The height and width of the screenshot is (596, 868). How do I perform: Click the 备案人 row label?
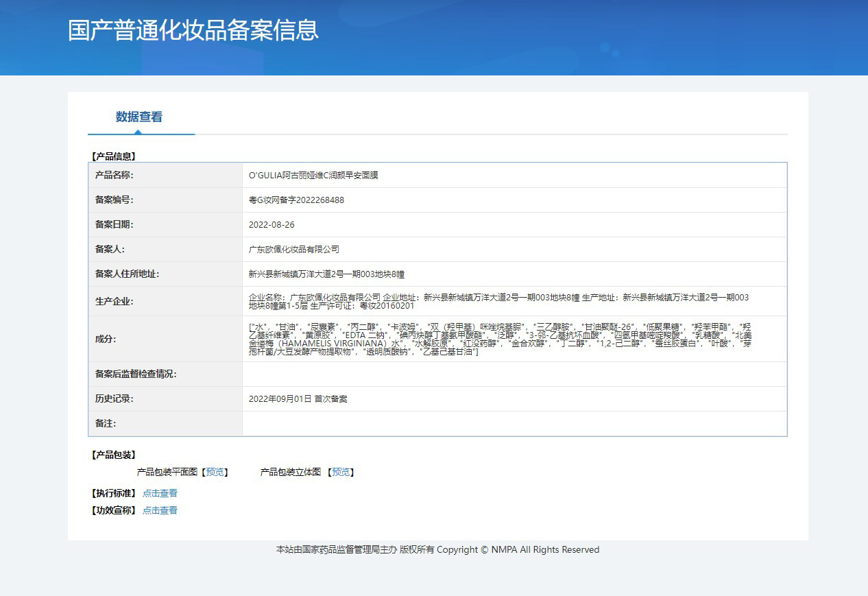110,250
